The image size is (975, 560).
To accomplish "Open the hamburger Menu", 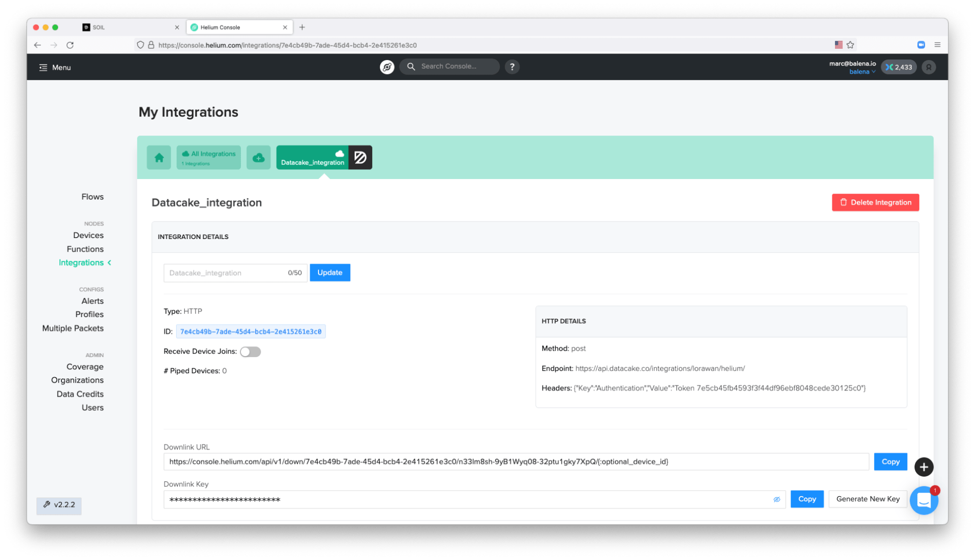I will 55,67.
